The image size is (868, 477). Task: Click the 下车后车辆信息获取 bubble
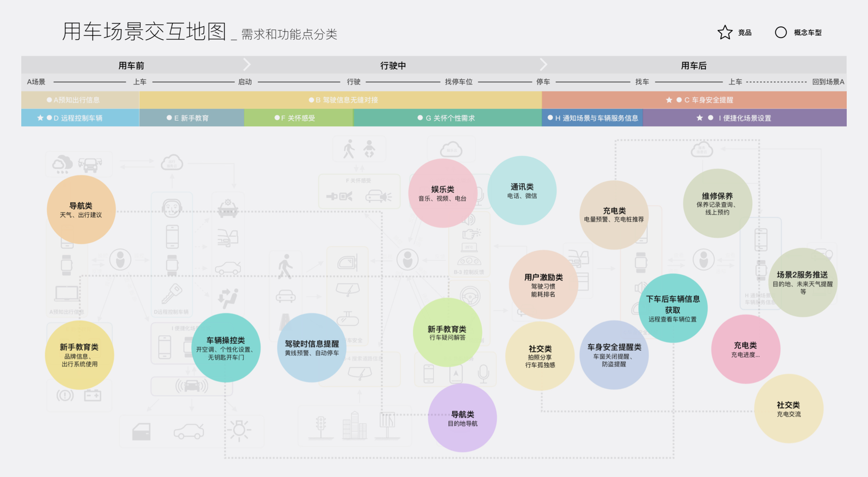673,308
